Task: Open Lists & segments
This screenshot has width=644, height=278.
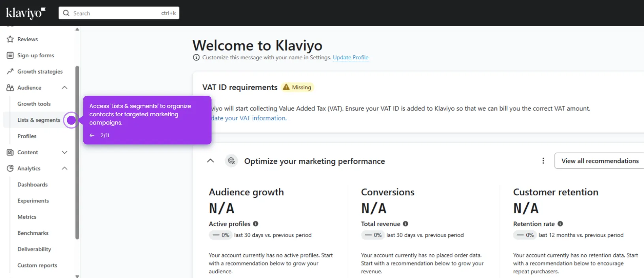Action: coord(39,120)
